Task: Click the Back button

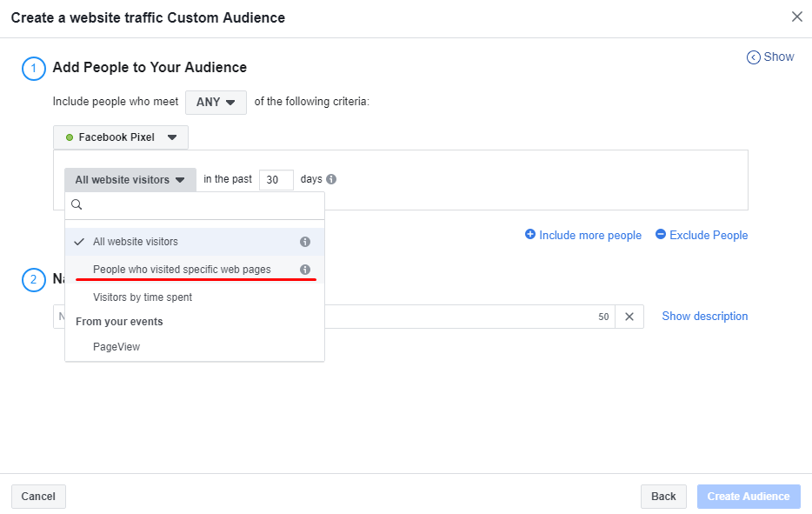Action: [x=663, y=497]
